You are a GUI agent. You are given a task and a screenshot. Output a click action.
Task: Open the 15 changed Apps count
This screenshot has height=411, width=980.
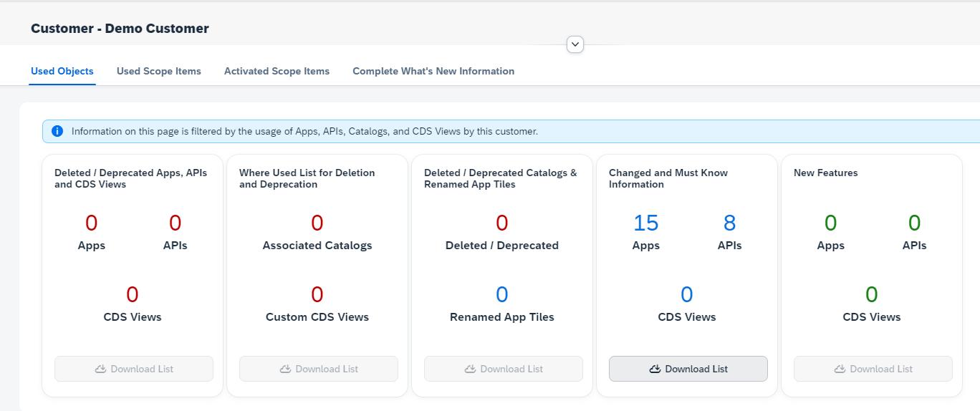click(x=645, y=223)
